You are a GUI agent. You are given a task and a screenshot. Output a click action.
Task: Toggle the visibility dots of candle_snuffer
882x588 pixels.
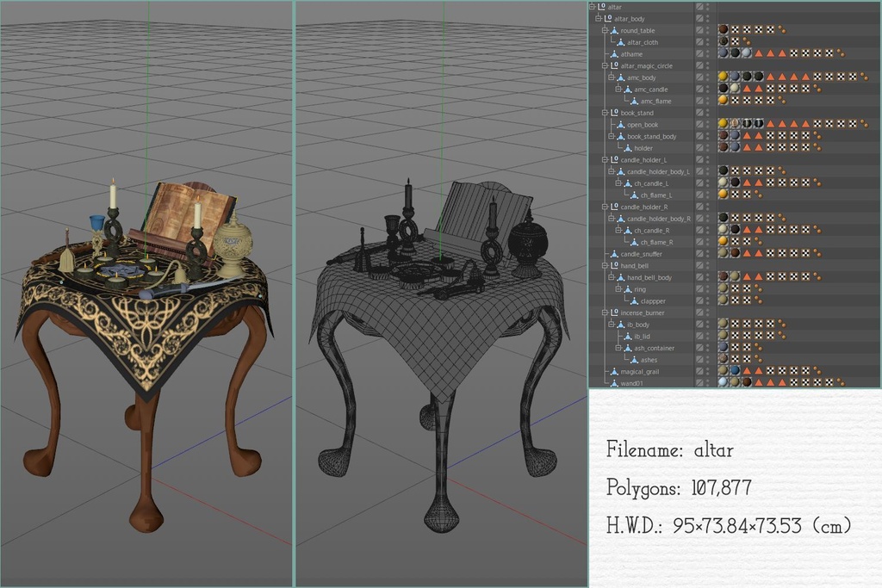pyautogui.click(x=708, y=253)
